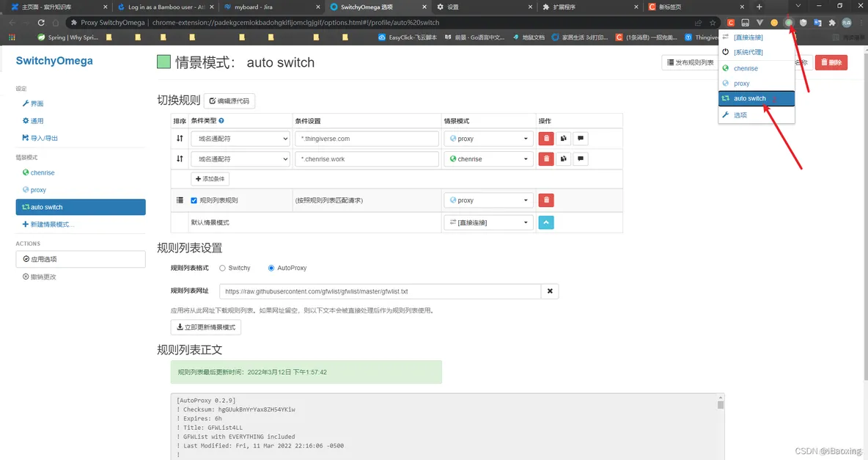The image size is (868, 460).
Task: Change profile dropdown for *.thingiverse.com rule
Action: [x=489, y=139]
